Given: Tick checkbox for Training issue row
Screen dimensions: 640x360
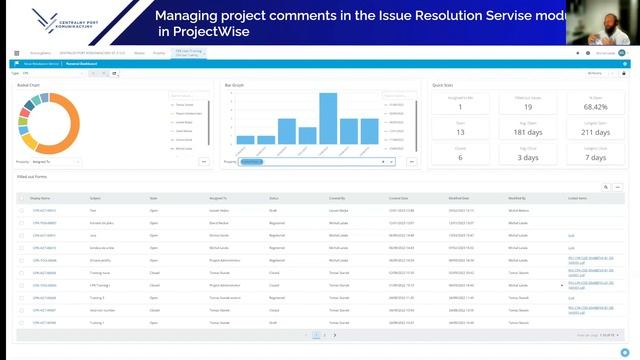Looking at the screenshot, I should (x=22, y=273).
